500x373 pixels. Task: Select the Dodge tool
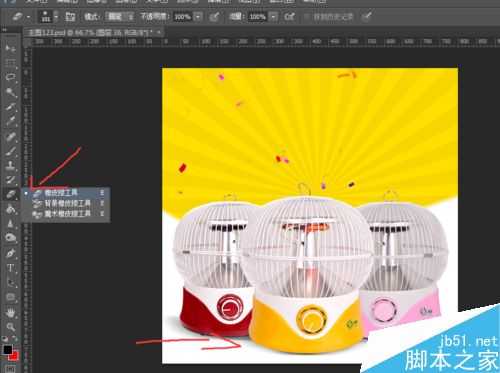click(11, 238)
